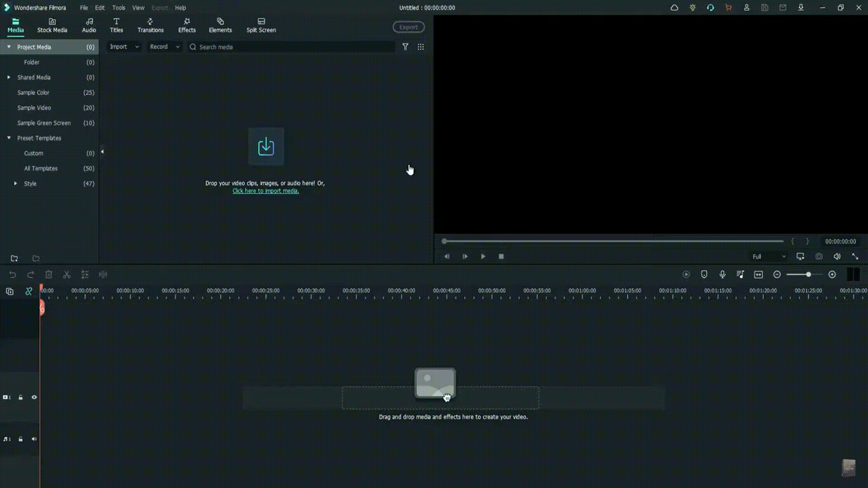This screenshot has height=488, width=868.
Task: Drag the zoom level slider in timeline
Action: [809, 275]
